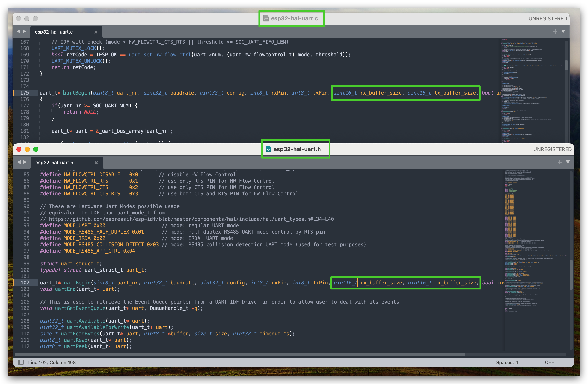The height and width of the screenshot is (384, 588).
Task: Click UNREGISTERED label in the .c window
Action: [548, 18]
